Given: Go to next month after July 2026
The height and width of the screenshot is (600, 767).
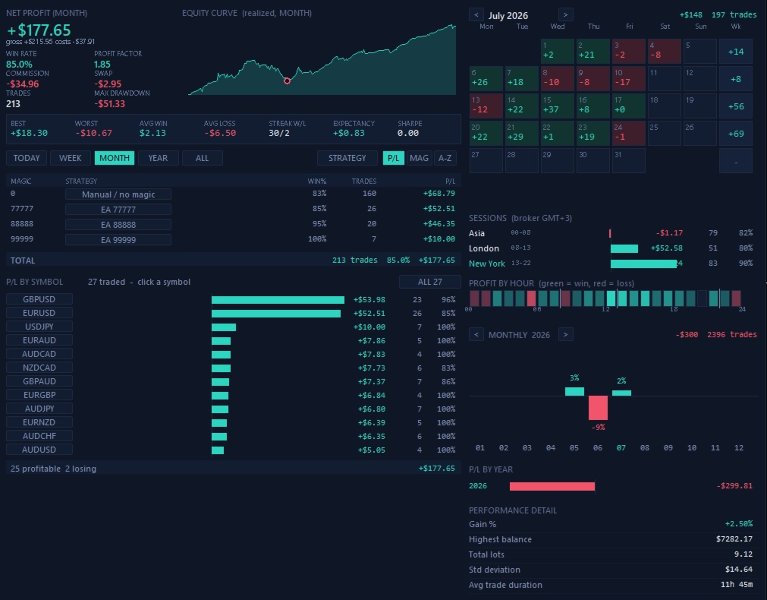Looking at the screenshot, I should pos(565,15).
